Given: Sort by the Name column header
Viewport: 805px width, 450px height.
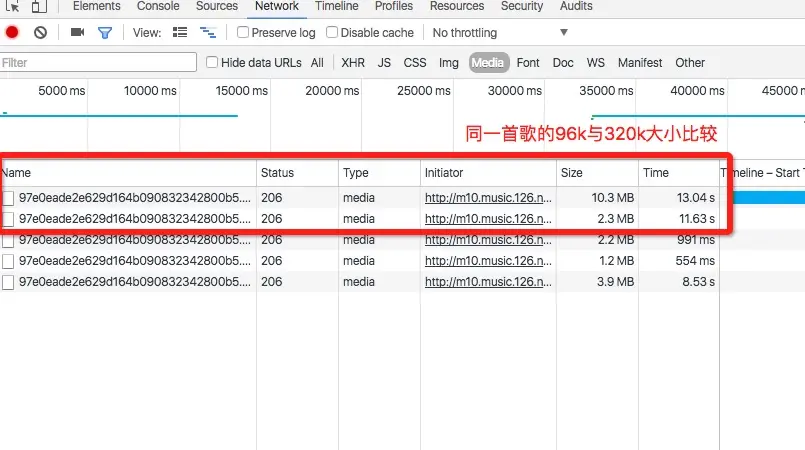Looking at the screenshot, I should tap(128, 173).
